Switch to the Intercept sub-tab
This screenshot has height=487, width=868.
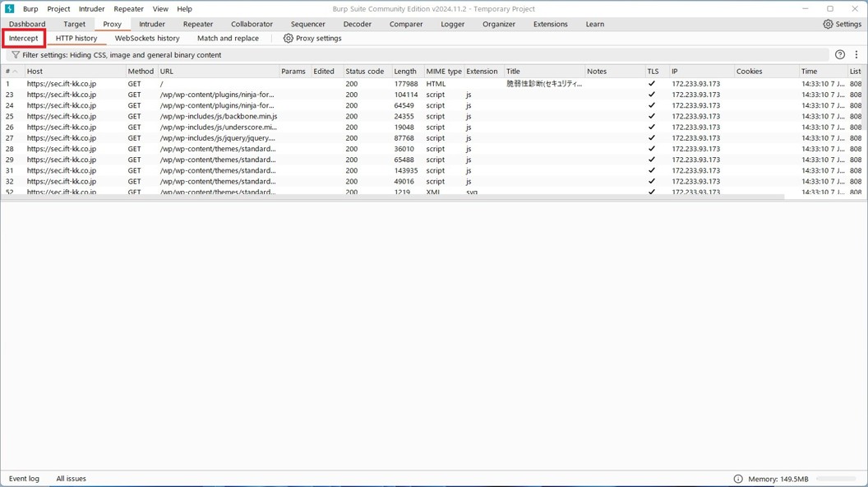point(23,39)
